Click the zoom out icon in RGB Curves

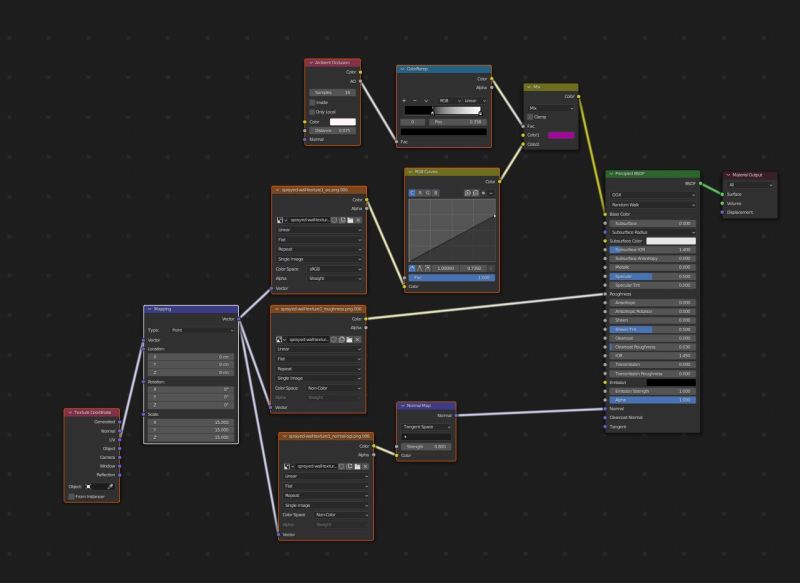pyautogui.click(x=476, y=193)
